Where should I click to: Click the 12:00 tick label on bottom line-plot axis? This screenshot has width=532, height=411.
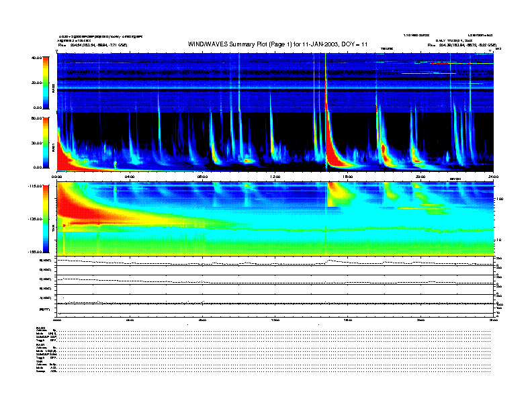tap(275, 320)
